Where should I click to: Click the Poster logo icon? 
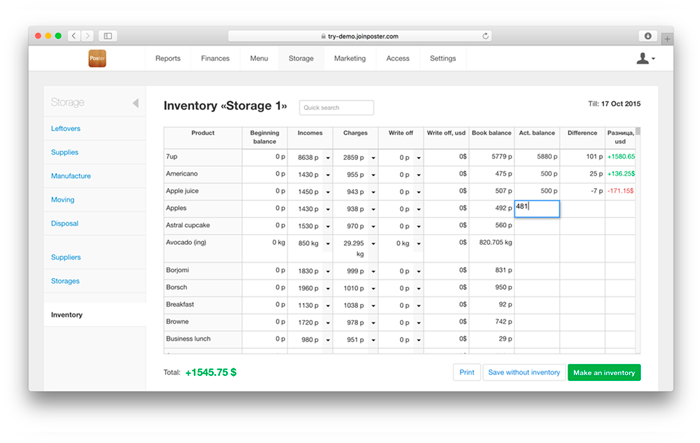click(97, 59)
